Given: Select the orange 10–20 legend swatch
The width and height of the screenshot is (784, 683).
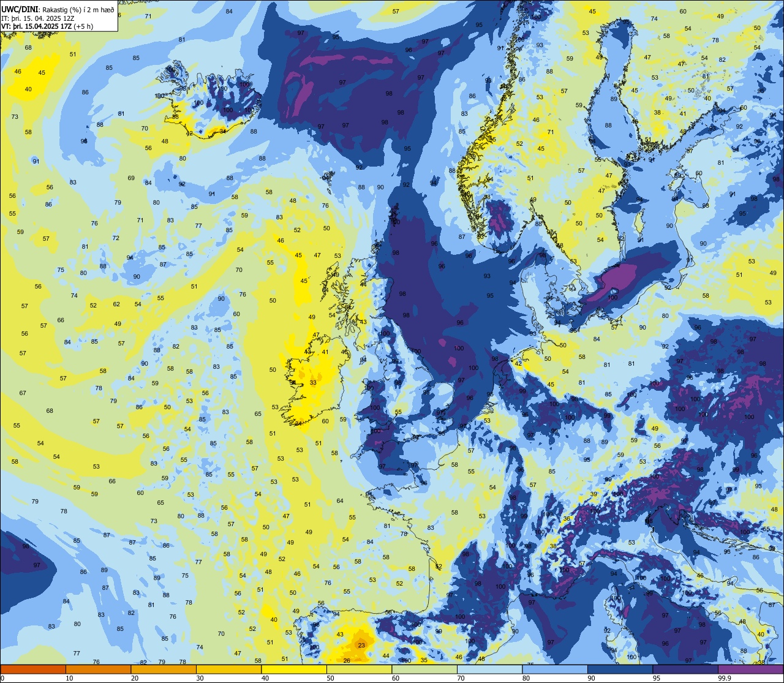Looking at the screenshot, I should pyautogui.click(x=98, y=669).
